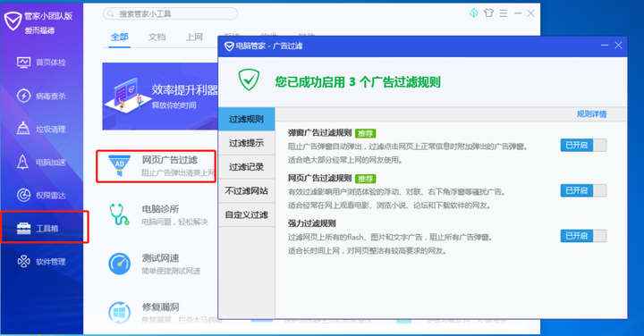Select the 自定义过滤 tab
644x336 pixels.
(247, 214)
